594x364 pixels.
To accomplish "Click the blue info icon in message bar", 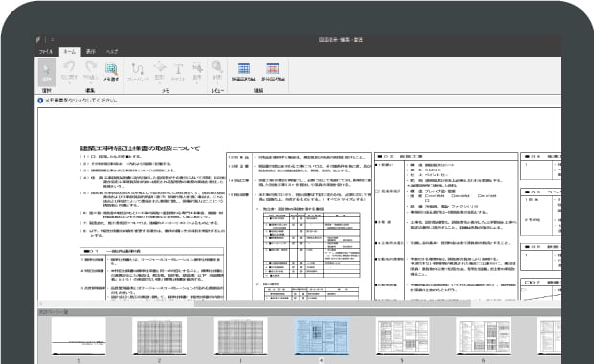I will click(40, 101).
